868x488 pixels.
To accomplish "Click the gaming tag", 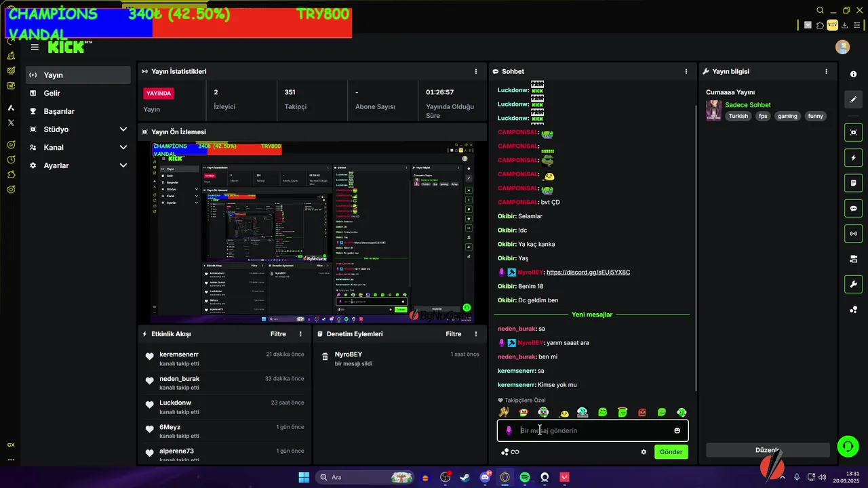I will [787, 116].
